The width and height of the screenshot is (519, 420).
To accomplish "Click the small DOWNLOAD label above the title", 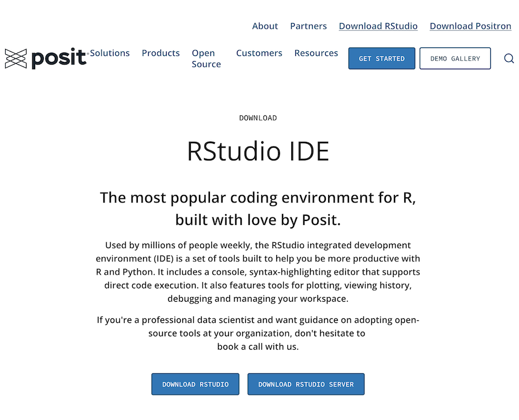I will coord(258,118).
